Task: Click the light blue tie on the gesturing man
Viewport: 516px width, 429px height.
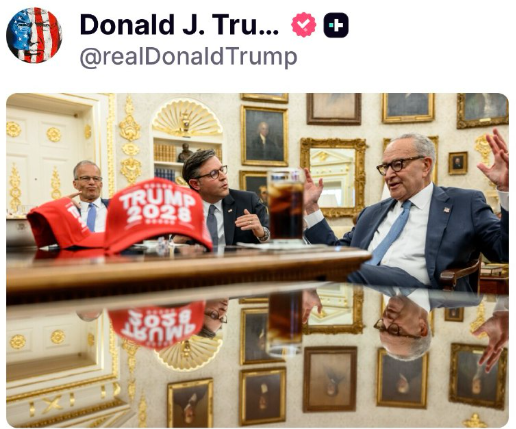Action: pyautogui.click(x=390, y=232)
